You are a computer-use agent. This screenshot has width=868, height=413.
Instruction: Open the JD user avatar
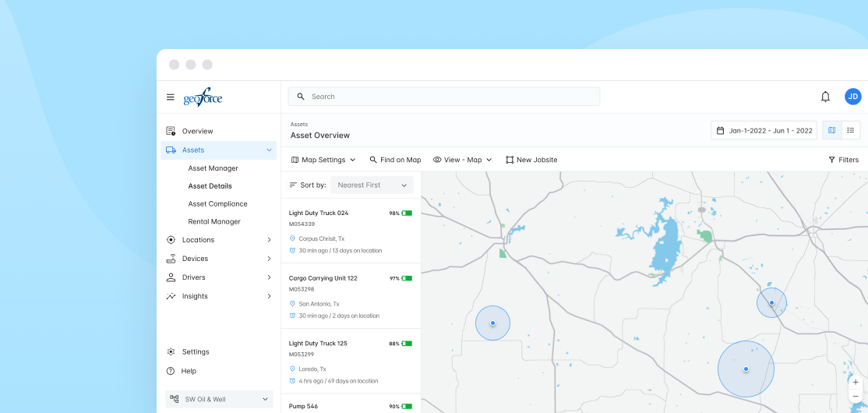point(852,97)
